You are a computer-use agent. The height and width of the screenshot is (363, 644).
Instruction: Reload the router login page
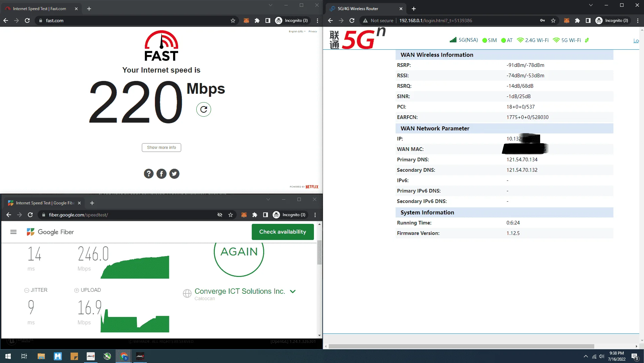coord(352,21)
